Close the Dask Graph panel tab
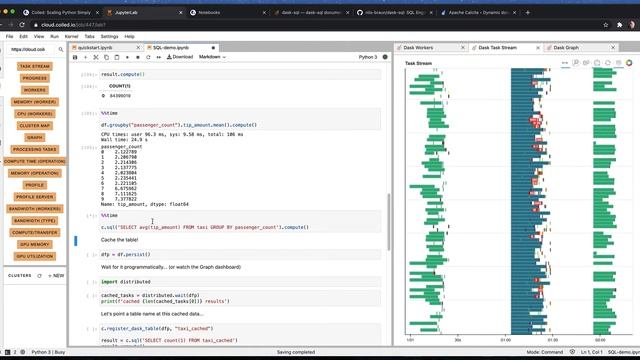The width and height of the screenshot is (640, 360). tap(613, 48)
